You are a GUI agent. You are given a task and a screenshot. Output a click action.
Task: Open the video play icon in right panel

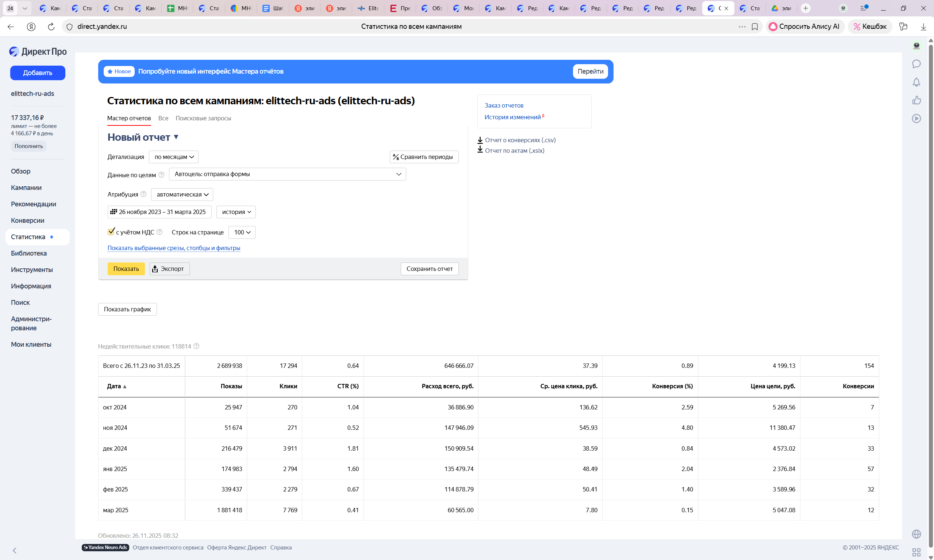coord(916,118)
